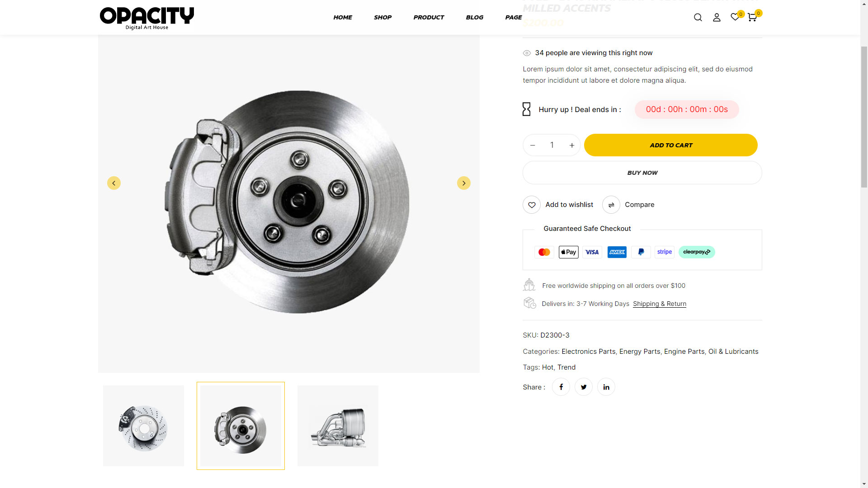
Task: Open the Shop menu
Action: click(382, 17)
